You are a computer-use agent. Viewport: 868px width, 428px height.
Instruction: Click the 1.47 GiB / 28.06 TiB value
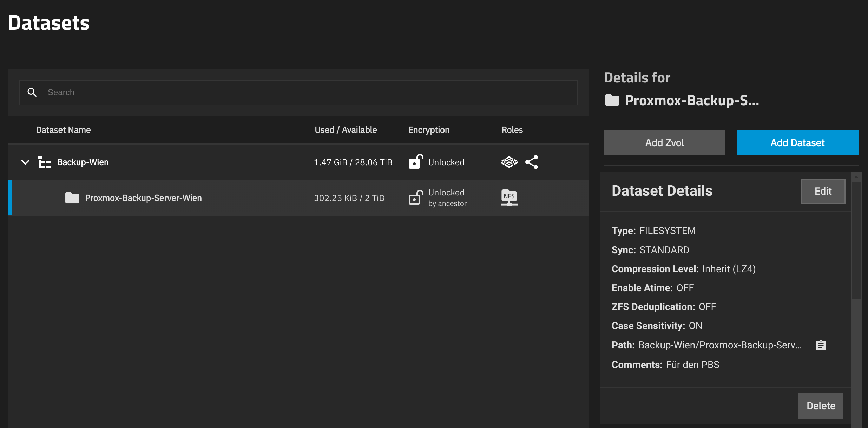pos(353,162)
